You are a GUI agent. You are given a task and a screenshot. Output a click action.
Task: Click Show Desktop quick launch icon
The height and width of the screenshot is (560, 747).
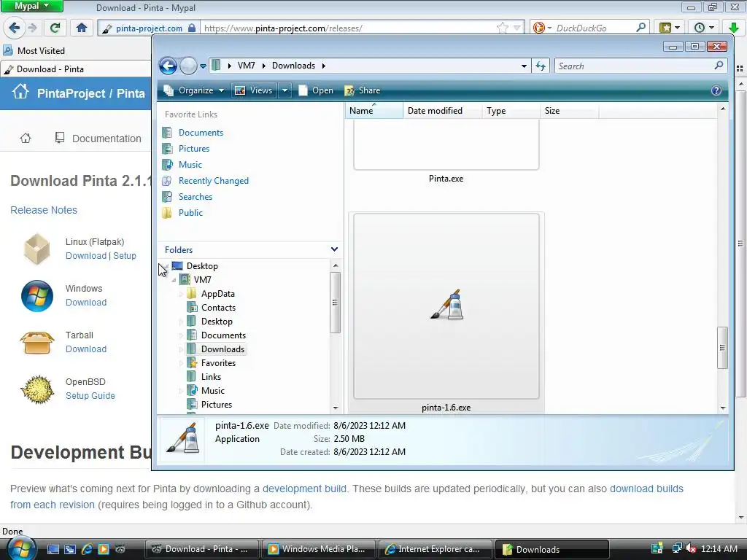pos(53,549)
